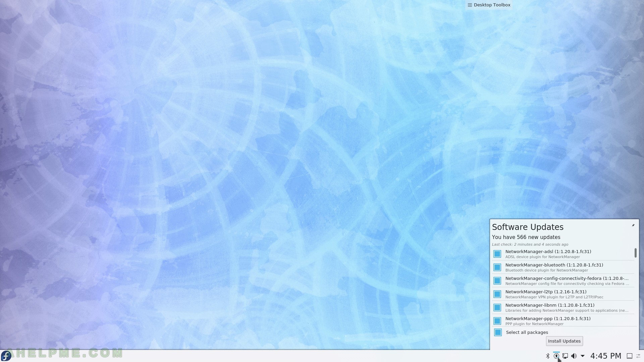This screenshot has height=362, width=644.
Task: Click the Software Updates tray icon
Action: (x=556, y=356)
